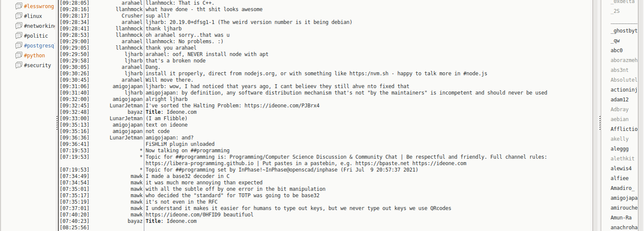Click the #politic channel icon
Screen dimensions: 644x231
(x=18, y=36)
